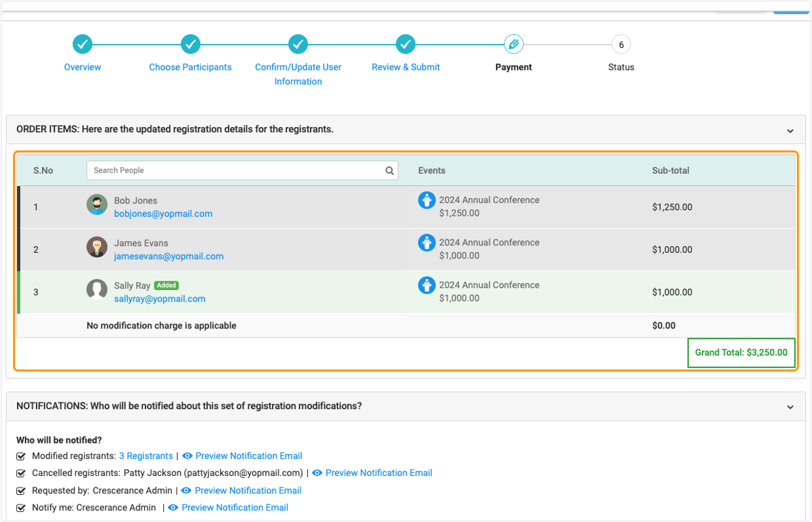Click eye icon beside Cancelled registrants preview
This screenshot has width=812, height=522.
[x=317, y=473]
